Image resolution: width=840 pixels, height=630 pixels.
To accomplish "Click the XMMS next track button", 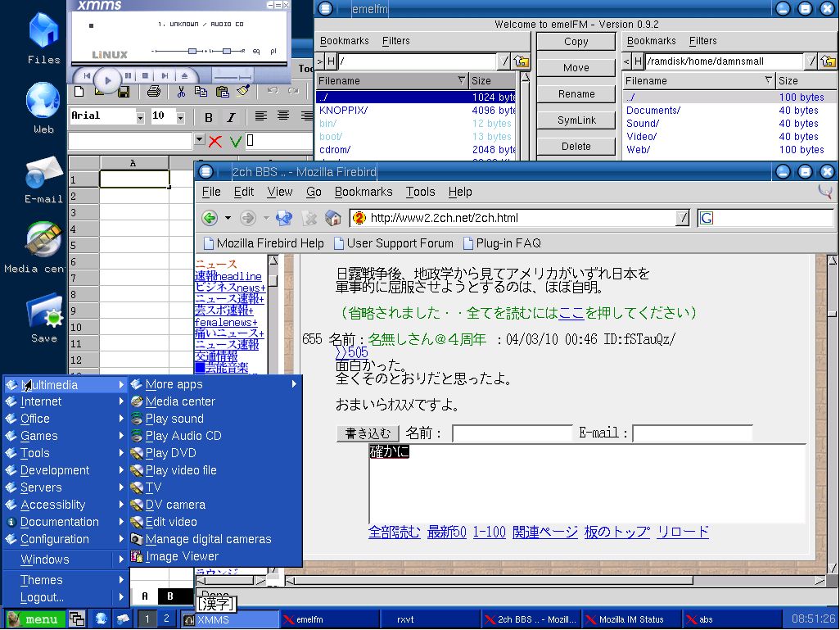I will 165,76.
